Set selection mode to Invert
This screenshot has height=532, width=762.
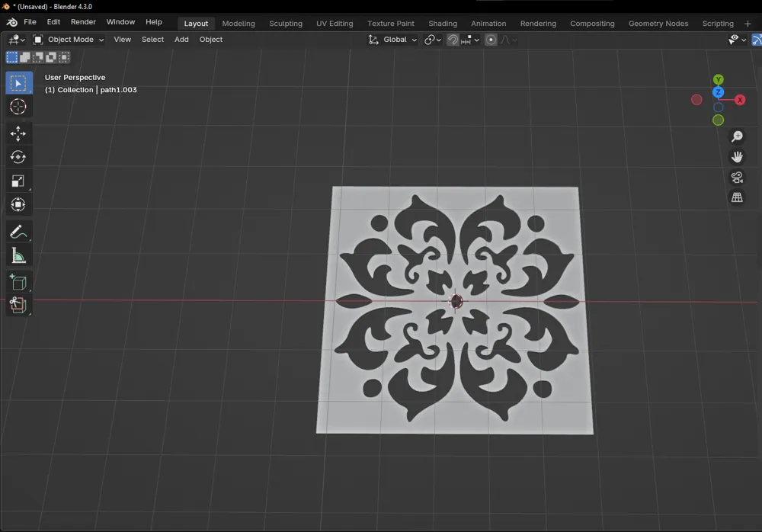click(x=51, y=57)
